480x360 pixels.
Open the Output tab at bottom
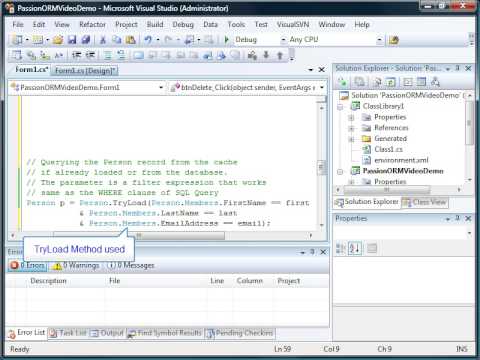click(107, 333)
